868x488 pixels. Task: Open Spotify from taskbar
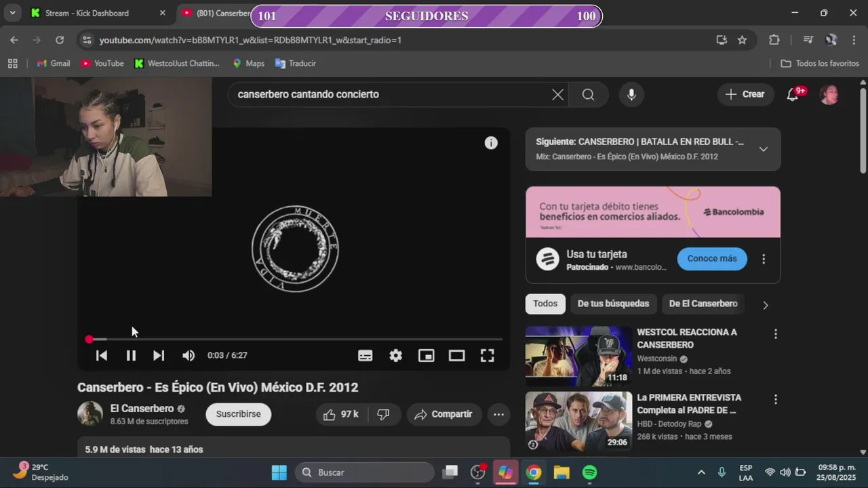[590, 472]
